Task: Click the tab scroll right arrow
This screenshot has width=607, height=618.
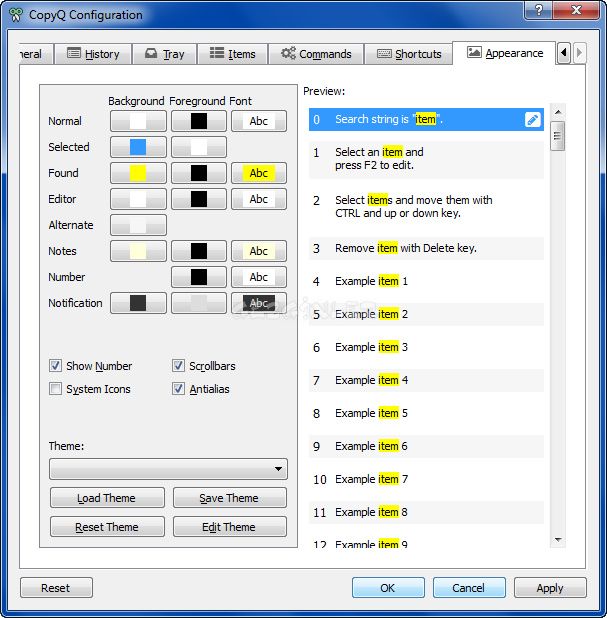Action: pos(579,52)
